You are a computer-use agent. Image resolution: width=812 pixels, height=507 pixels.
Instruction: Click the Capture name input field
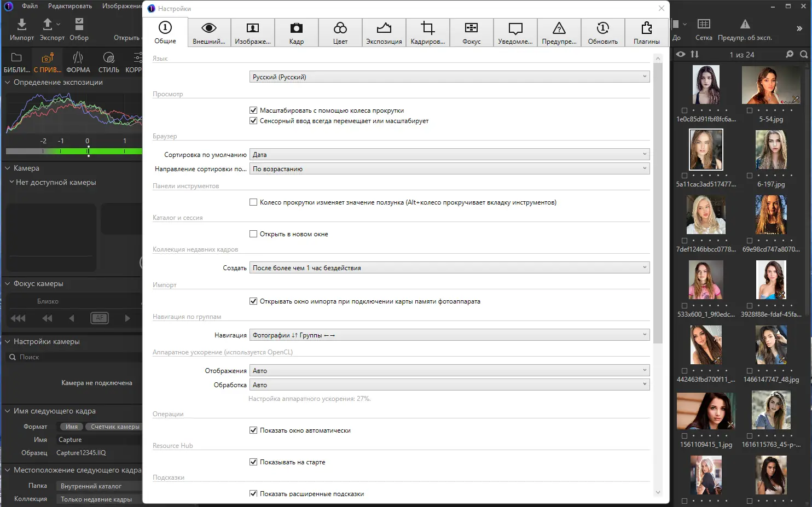click(98, 440)
